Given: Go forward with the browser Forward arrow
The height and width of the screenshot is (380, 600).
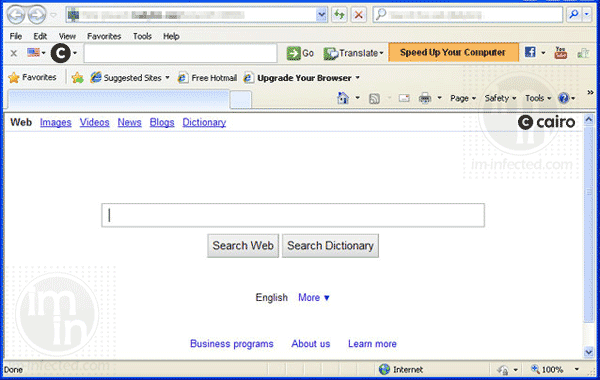Looking at the screenshot, I should (37, 15).
